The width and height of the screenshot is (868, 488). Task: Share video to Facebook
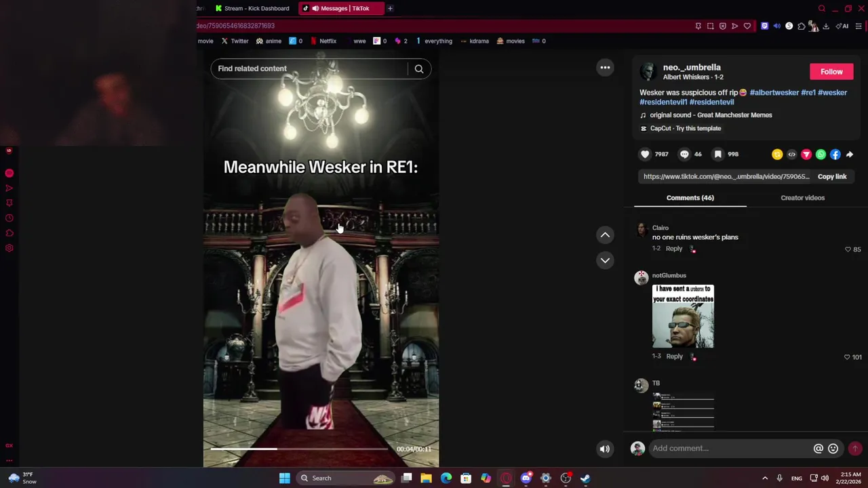click(x=835, y=155)
